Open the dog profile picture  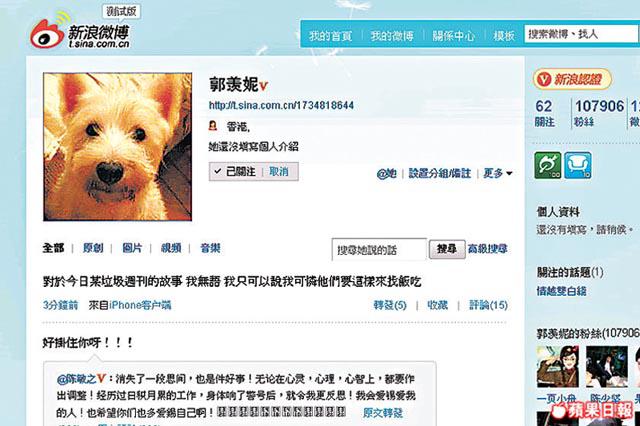118,147
